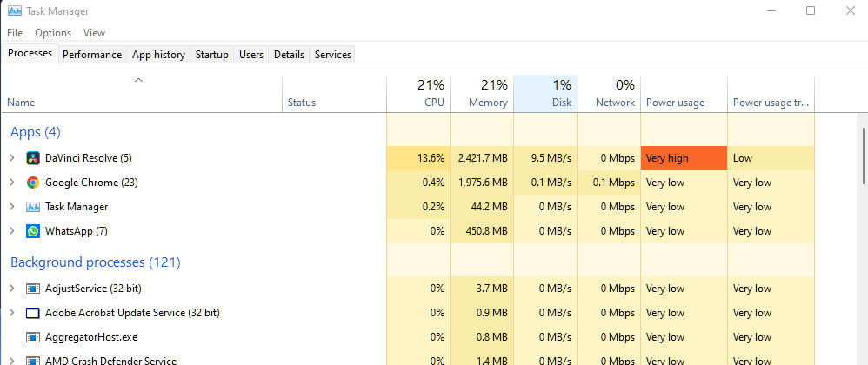The height and width of the screenshot is (365, 868).
Task: Expand AMD Crash Defender Service entry
Action: [x=12, y=362]
